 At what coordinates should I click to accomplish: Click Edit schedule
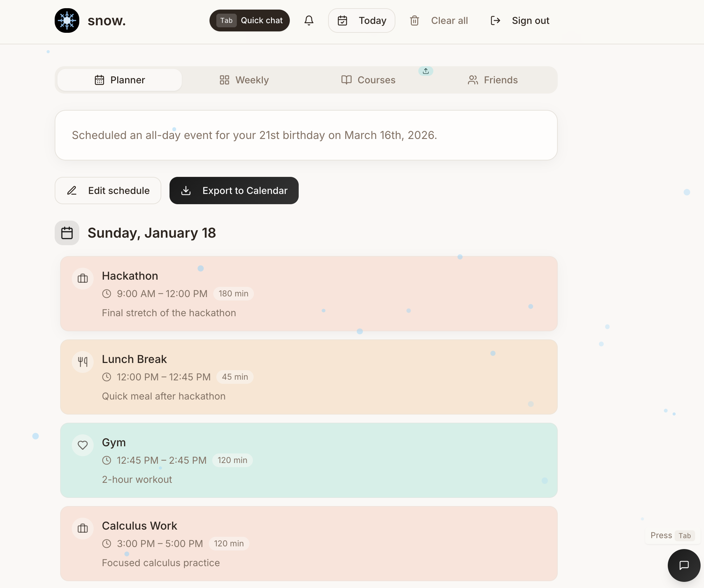click(x=108, y=191)
